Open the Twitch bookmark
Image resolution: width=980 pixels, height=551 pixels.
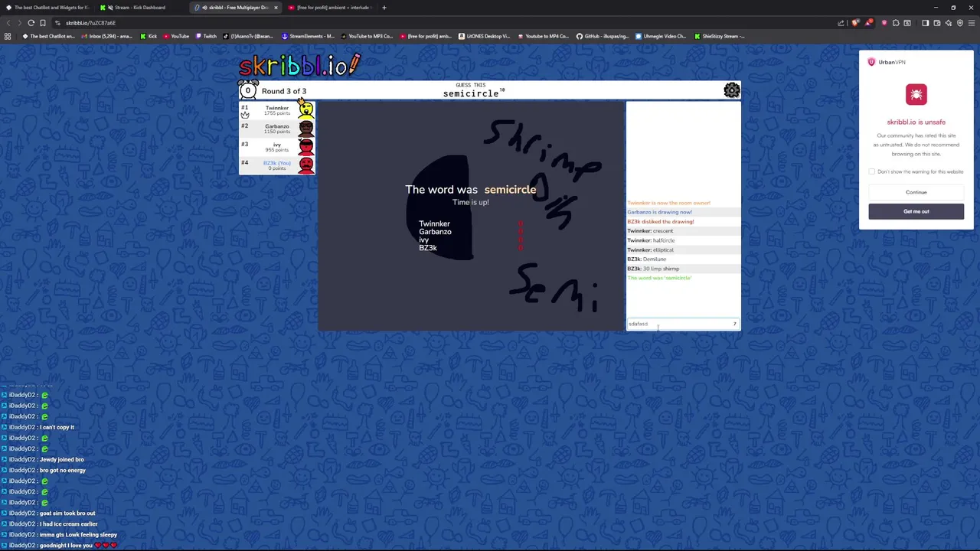click(x=206, y=36)
